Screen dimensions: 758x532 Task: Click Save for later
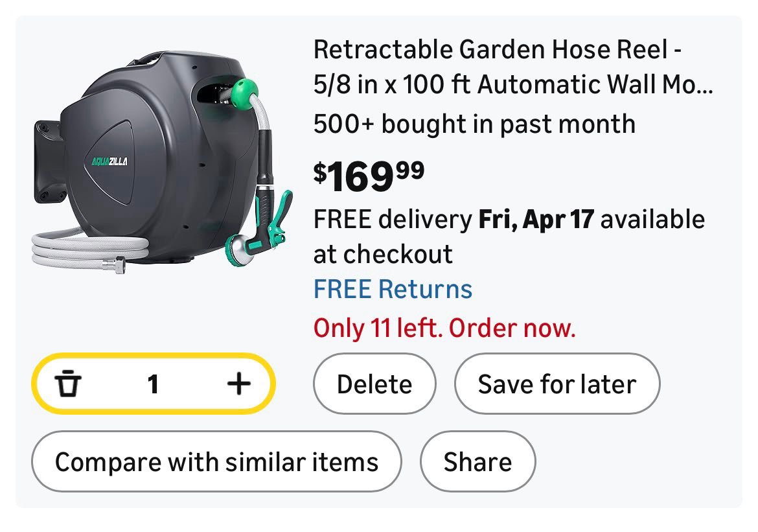point(557,384)
